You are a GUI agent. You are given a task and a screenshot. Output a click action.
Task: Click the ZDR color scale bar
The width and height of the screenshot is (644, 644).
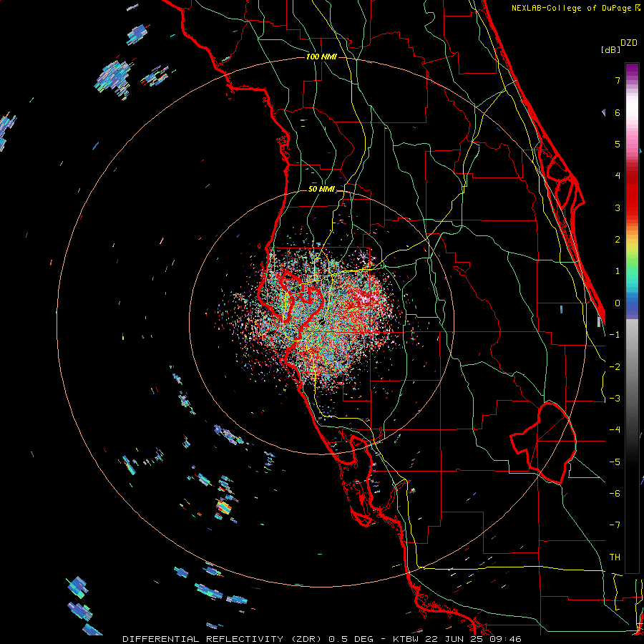coord(632,318)
